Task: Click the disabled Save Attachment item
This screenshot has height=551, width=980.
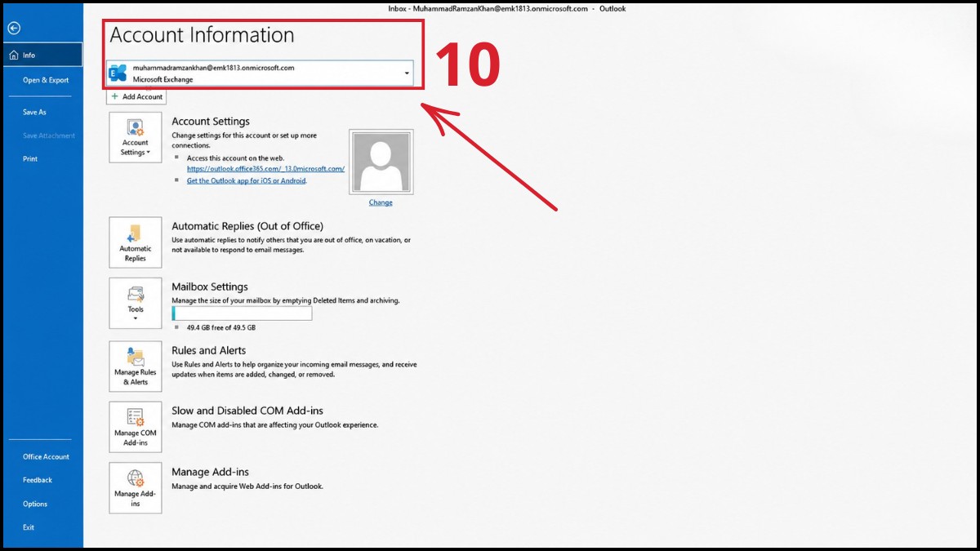Action: [x=49, y=136]
